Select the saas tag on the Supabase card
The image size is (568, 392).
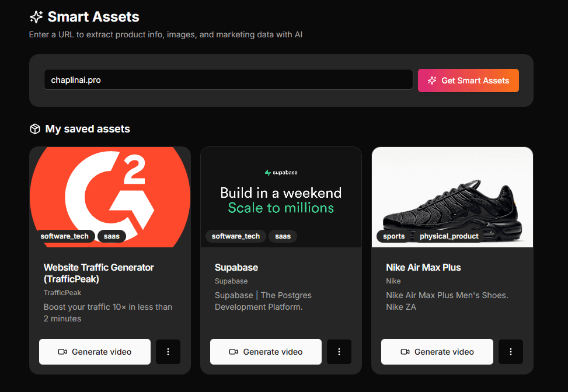(x=283, y=236)
